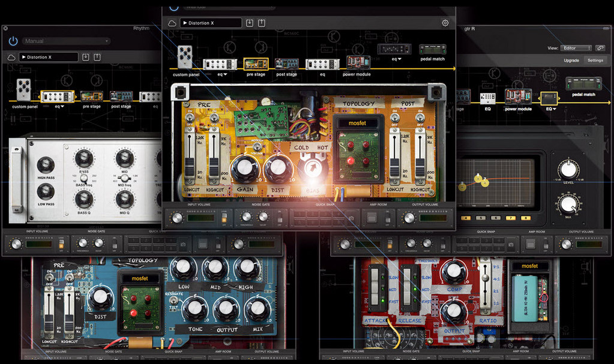
Task: Select post stage module in Rhythm window
Action: 121,96
